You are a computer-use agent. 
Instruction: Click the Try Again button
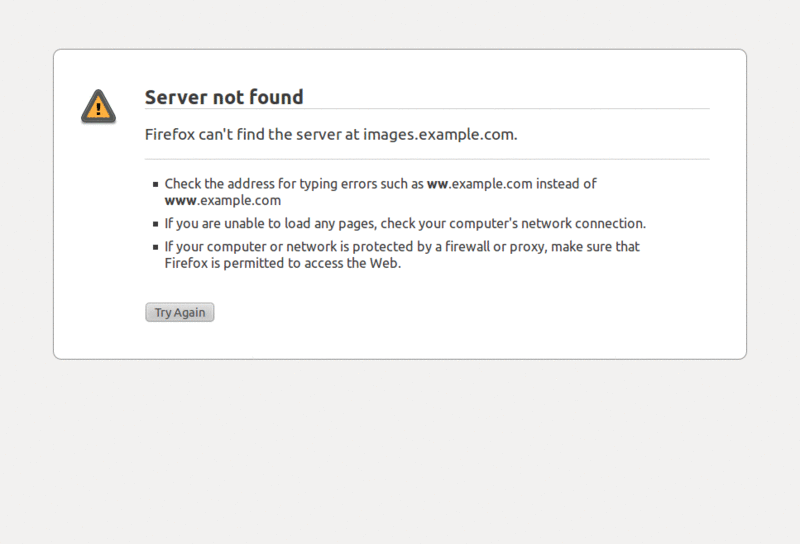pos(180,312)
